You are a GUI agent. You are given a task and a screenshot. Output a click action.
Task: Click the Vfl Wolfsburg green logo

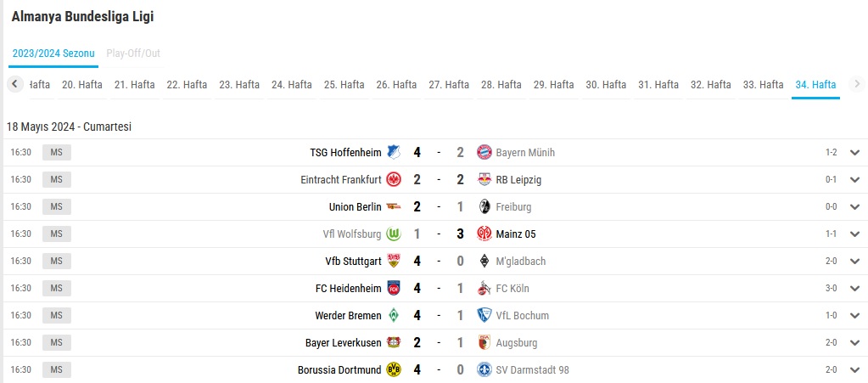394,234
